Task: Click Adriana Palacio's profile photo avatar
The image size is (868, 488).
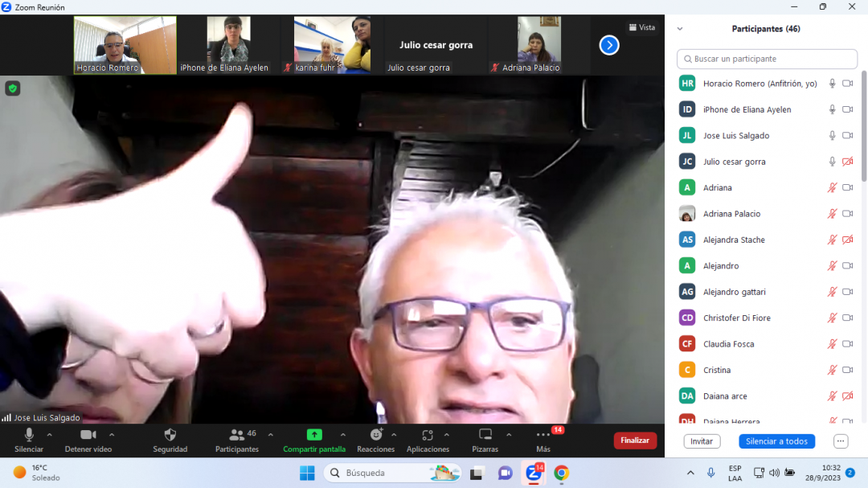Action: pyautogui.click(x=687, y=214)
